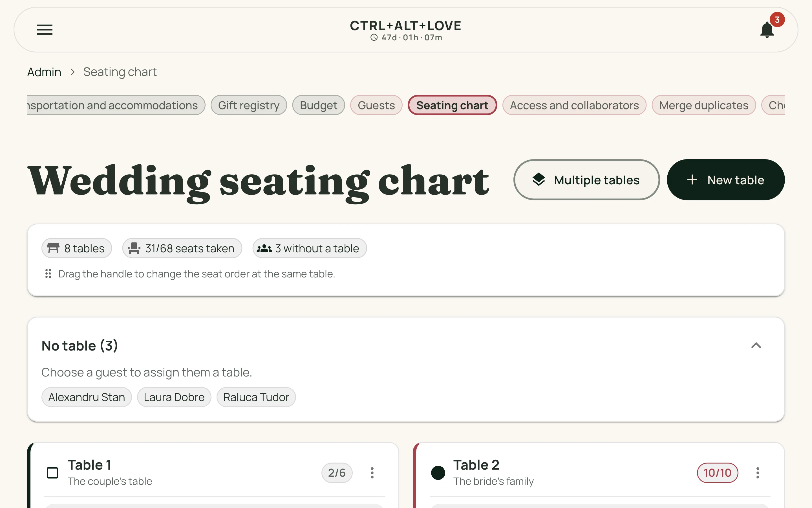Click the Multiple tables button
This screenshot has width=812, height=508.
pos(586,180)
